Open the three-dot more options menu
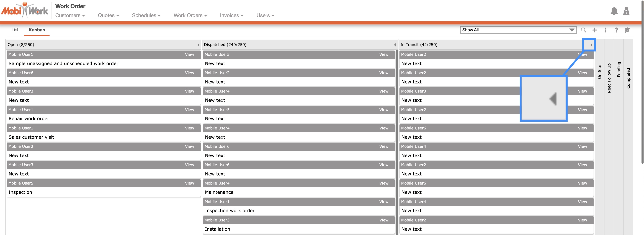This screenshot has height=235, width=644. pyautogui.click(x=605, y=30)
